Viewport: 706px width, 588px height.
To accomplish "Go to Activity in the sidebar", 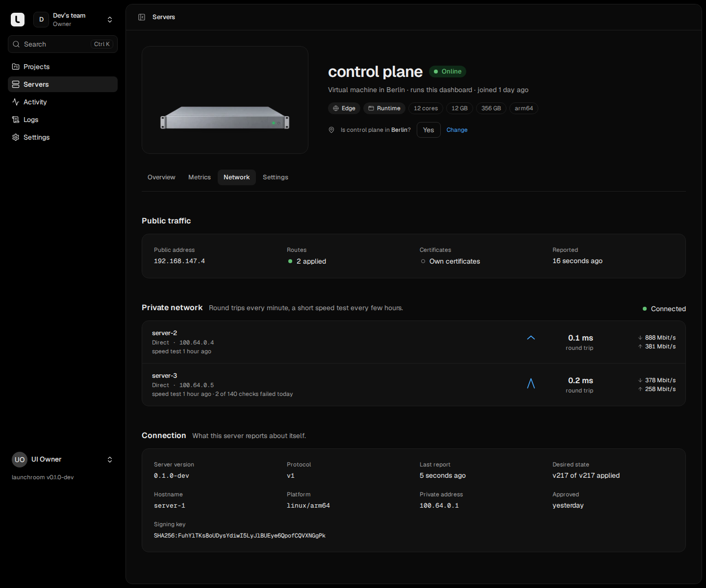I will 63,102.
